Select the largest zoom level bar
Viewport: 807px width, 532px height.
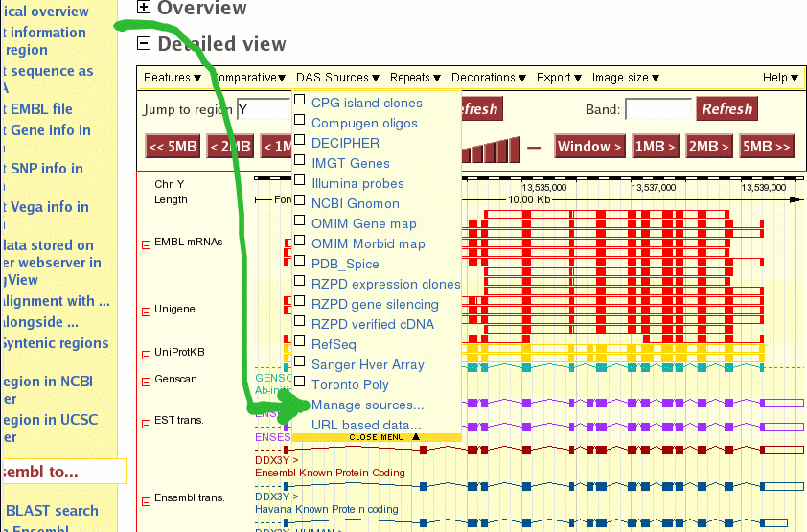click(x=514, y=150)
